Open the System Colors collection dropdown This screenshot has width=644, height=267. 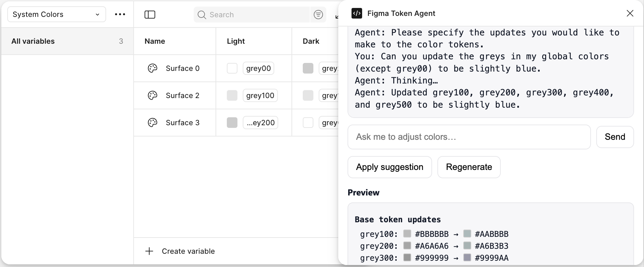tap(56, 14)
